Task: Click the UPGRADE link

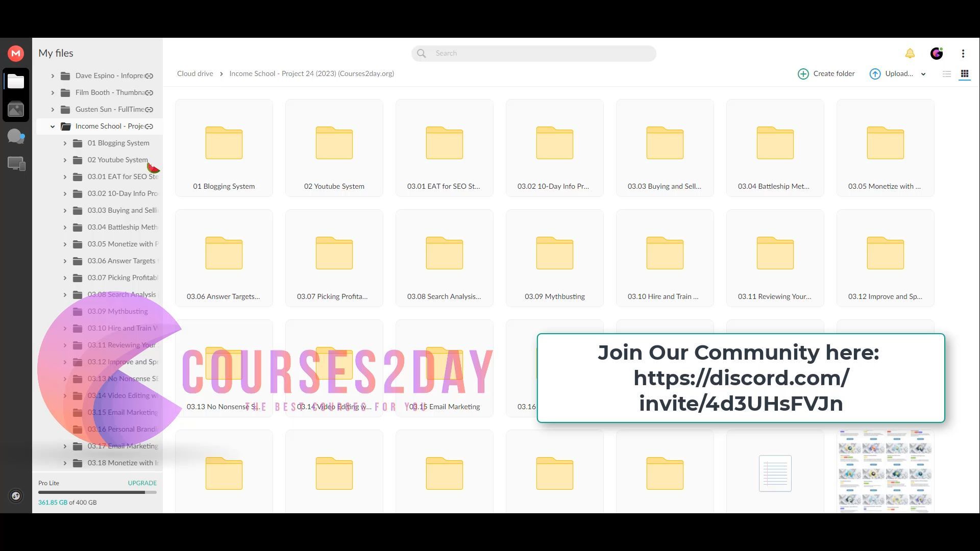Action: (x=142, y=483)
